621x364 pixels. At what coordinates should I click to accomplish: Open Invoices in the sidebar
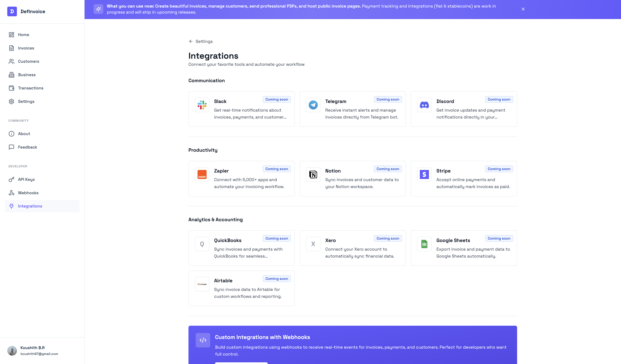point(26,48)
